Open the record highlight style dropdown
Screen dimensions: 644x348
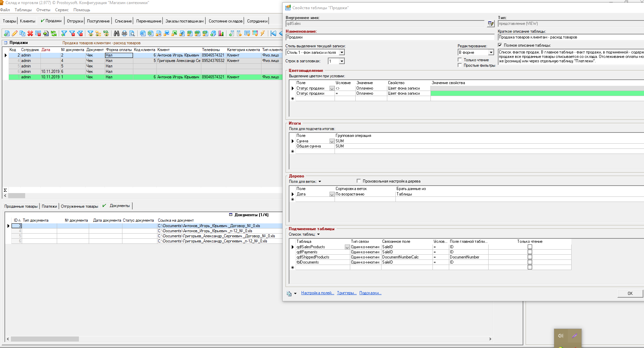point(342,52)
